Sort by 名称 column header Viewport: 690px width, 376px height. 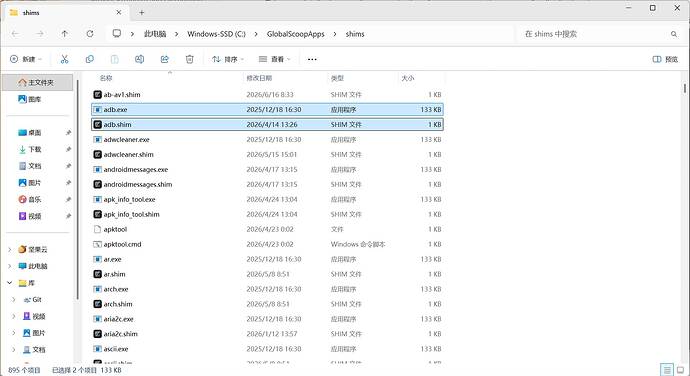pyautogui.click(x=106, y=78)
